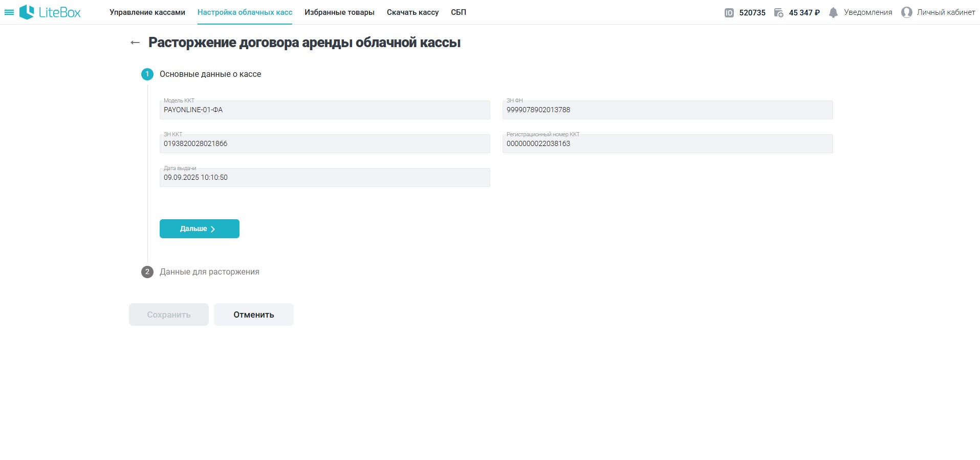The image size is (980, 460).
Task: Click step 2 circle indicator
Action: [147, 272]
